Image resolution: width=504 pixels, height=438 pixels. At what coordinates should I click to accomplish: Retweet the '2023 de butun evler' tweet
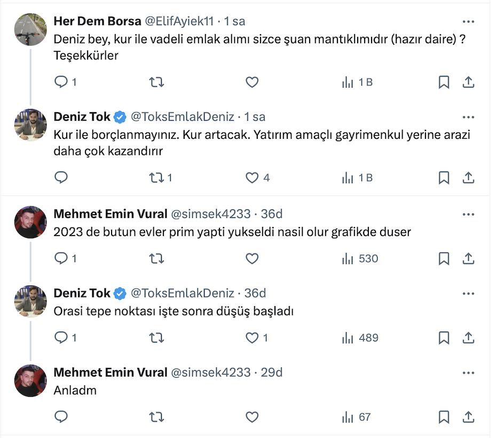[156, 259]
